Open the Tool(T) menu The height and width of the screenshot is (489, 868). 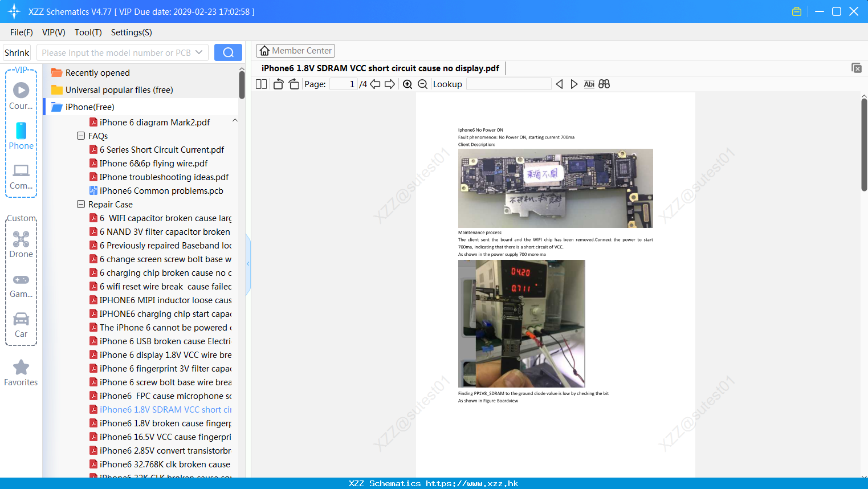pos(88,32)
